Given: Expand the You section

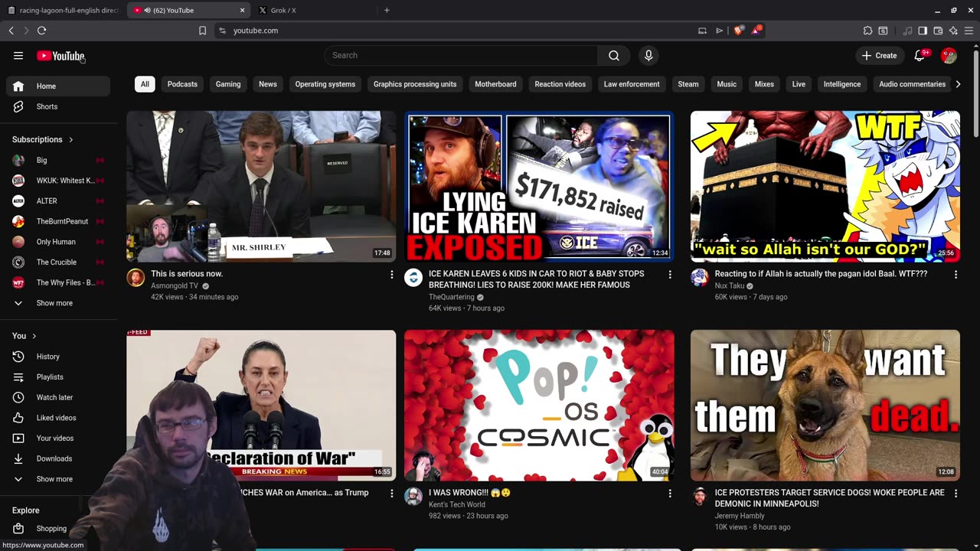Looking at the screenshot, I should [24, 336].
